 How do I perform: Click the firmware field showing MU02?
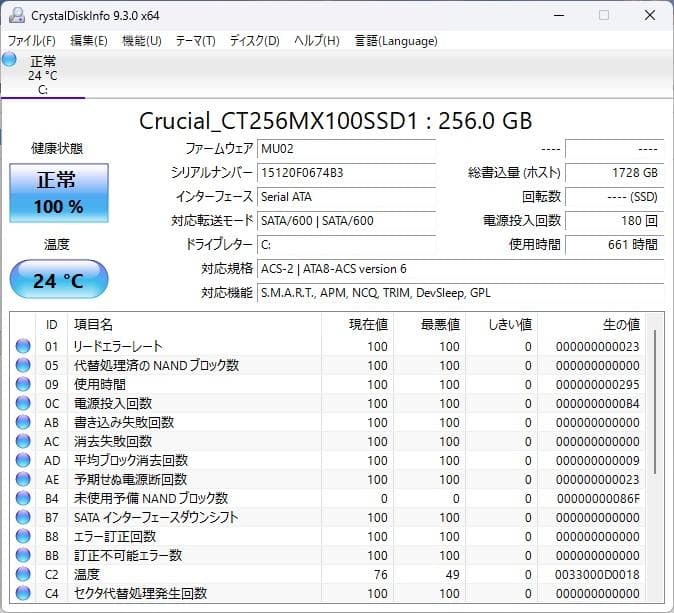pyautogui.click(x=346, y=149)
